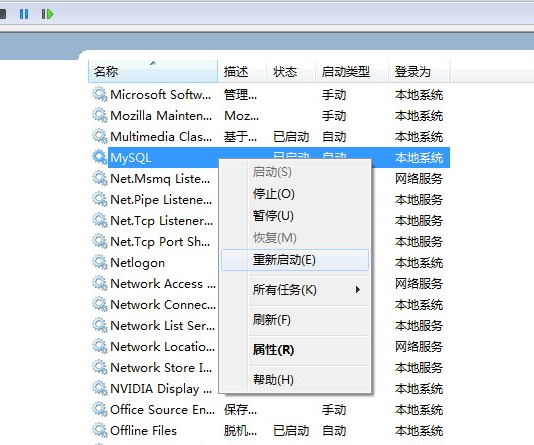Screen dimensions: 534x445
Task: Click the gear icon beside Multimedia Clas...
Action: (x=99, y=136)
